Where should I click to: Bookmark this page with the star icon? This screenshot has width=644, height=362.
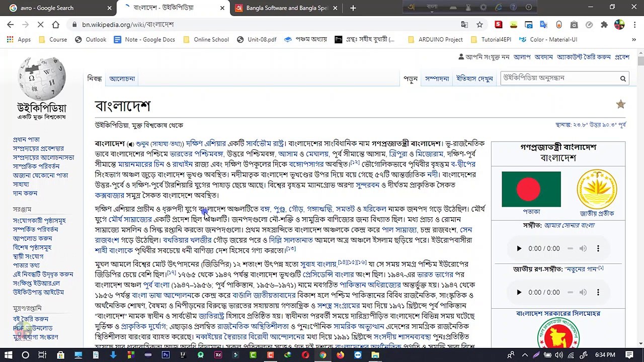(x=479, y=24)
